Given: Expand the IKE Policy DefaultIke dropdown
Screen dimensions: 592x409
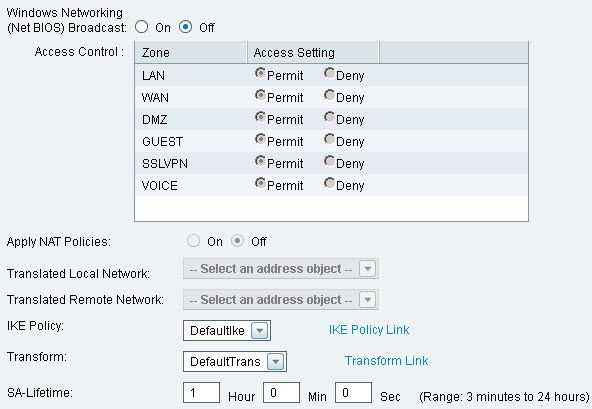Looking at the screenshot, I should click(227, 330).
